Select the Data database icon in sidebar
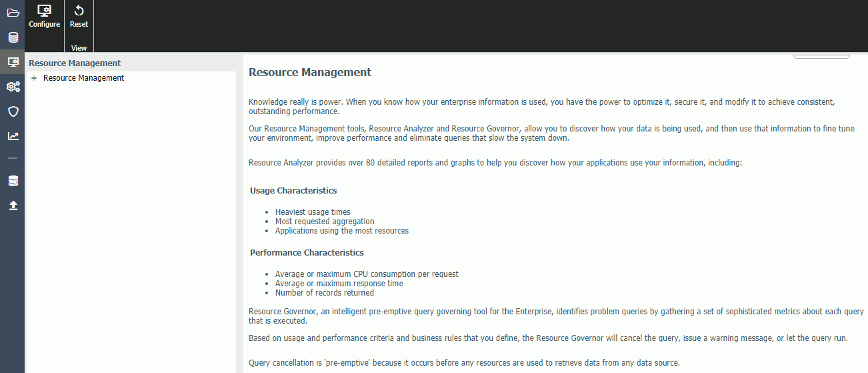This screenshot has height=373, width=868. coord(13,37)
